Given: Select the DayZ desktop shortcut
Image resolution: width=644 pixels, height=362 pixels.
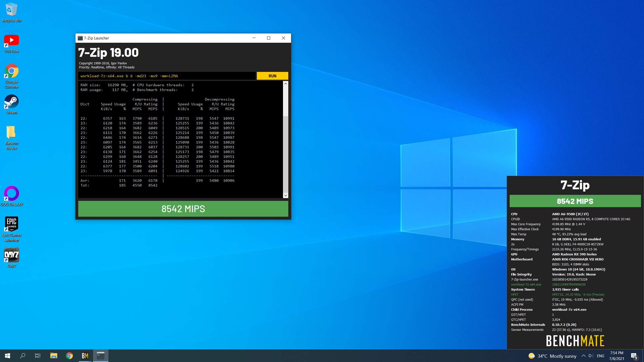Looking at the screenshot, I should tap(11, 257).
